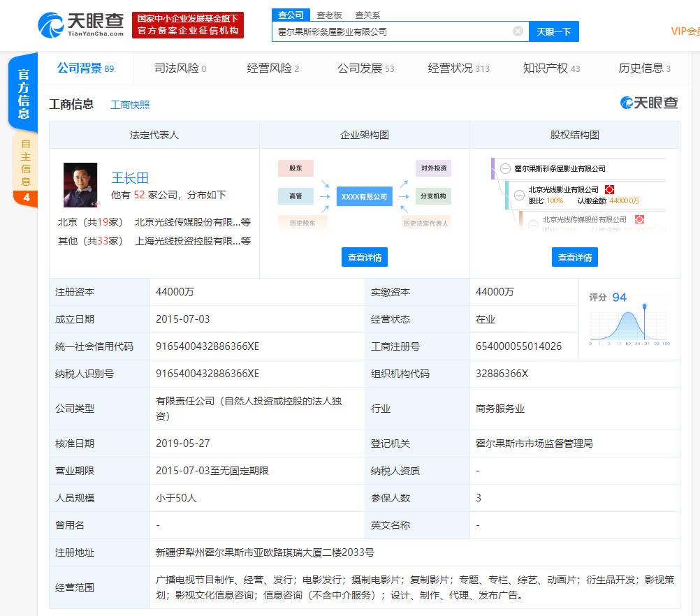Screen dimensions: 700x616
Task: Collapse the 北京光线影业有限公司 equity node
Action: point(519,195)
